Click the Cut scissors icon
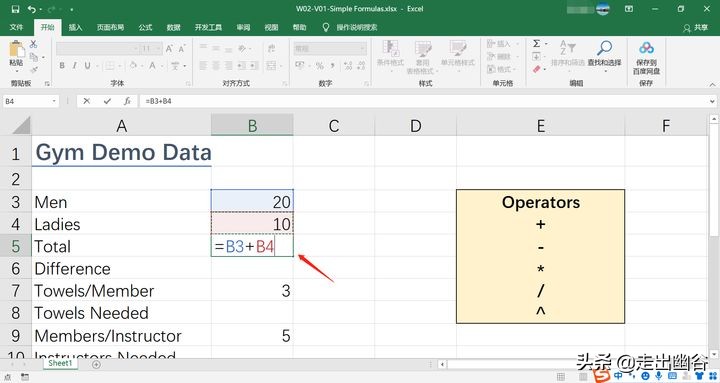 click(x=34, y=45)
